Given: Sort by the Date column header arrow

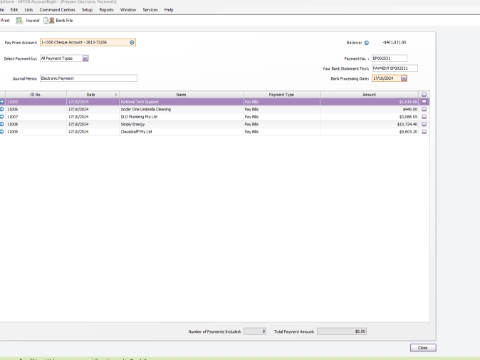Looking at the screenshot, I should 116,95.
